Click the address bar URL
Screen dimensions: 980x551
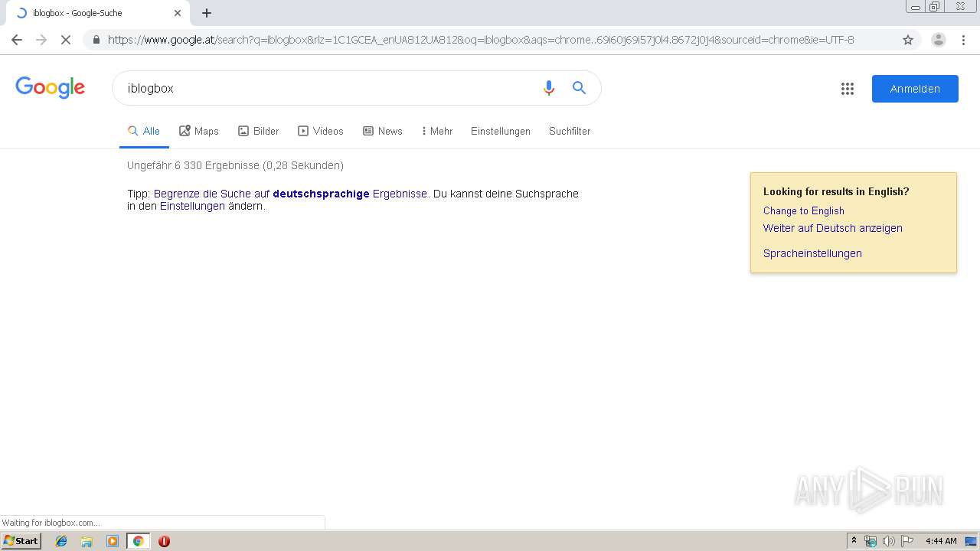481,40
